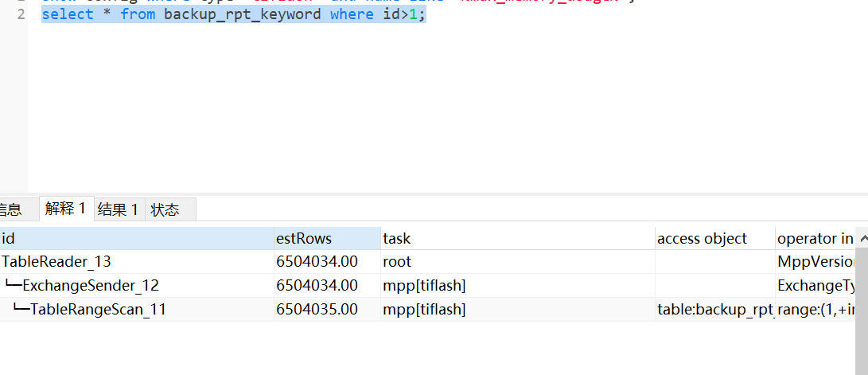Screen dimensions: 868x375
Task: Open the 信息 tab
Action: [x=10, y=210]
